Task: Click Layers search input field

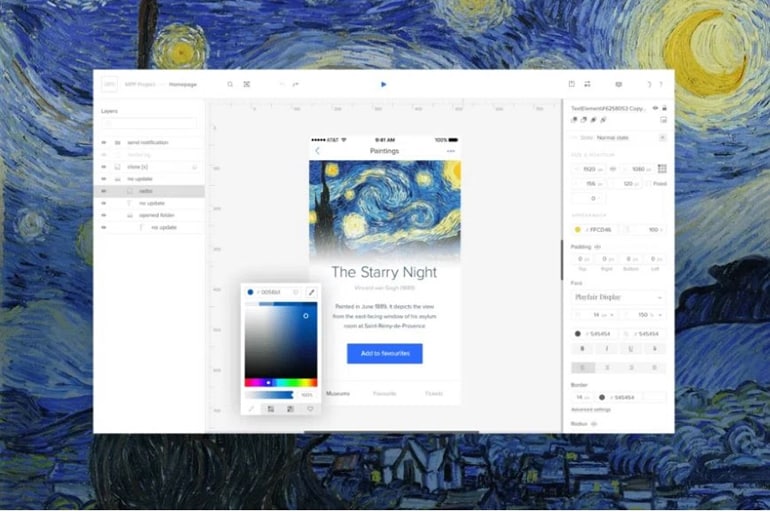Action: pos(149,124)
